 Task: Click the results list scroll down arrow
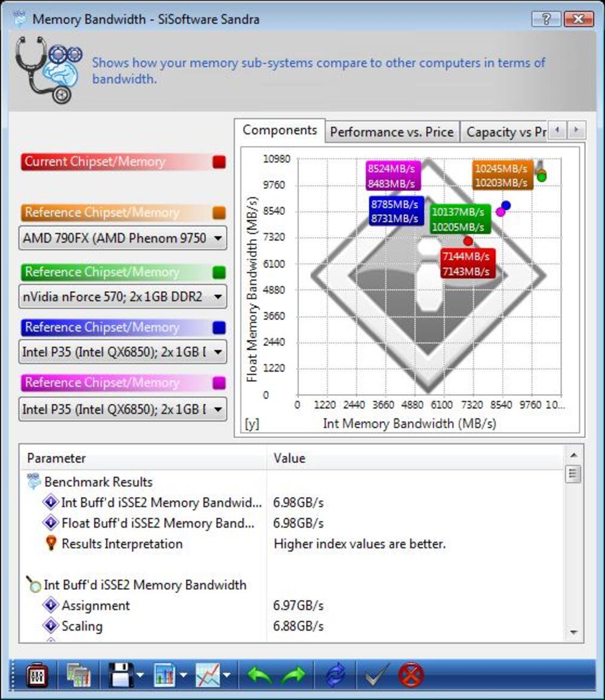pyautogui.click(x=573, y=632)
